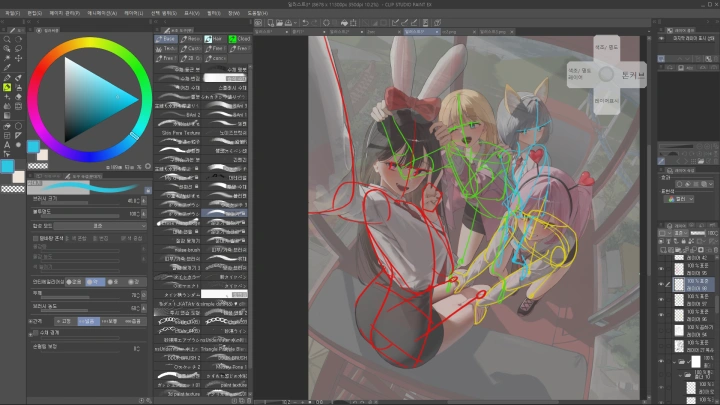Select the Text tool letter A
Viewport: 720px width, 405px height.
coord(7,145)
